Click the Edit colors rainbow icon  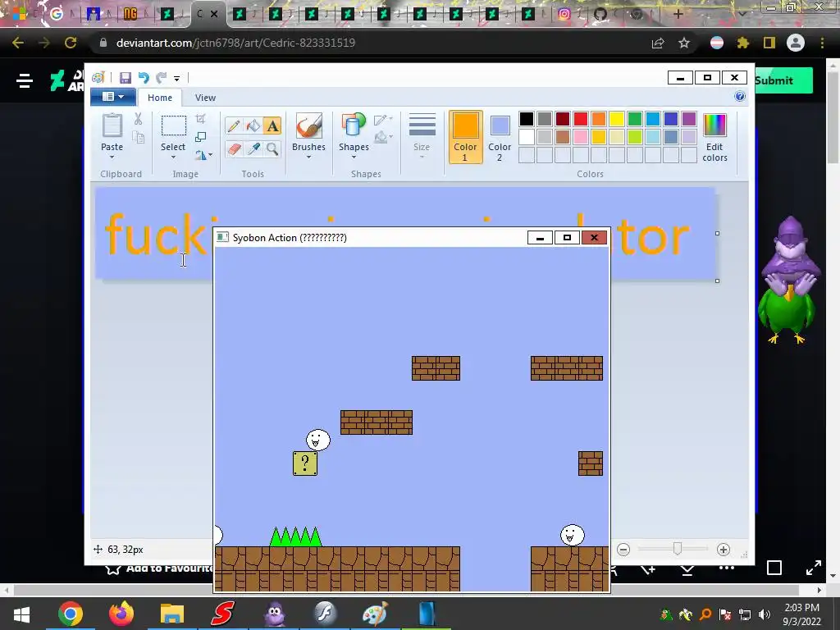click(x=714, y=126)
